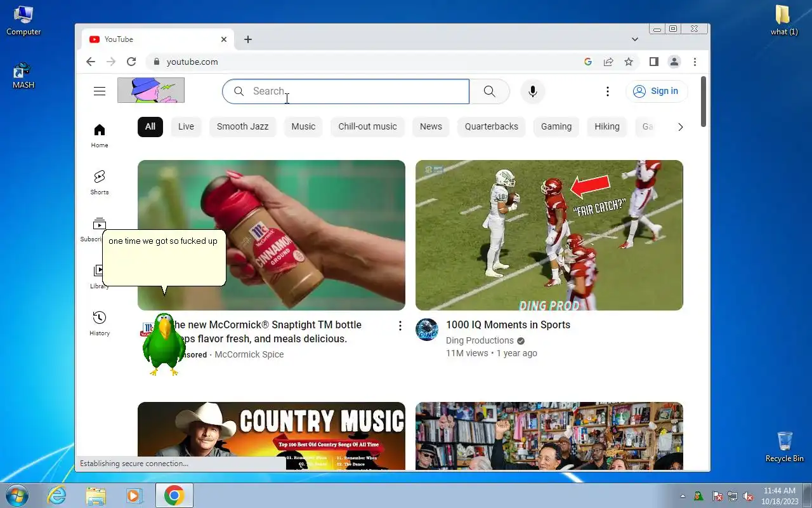The width and height of the screenshot is (812, 508).
Task: Show hidden system tray icons
Action: pos(683,496)
